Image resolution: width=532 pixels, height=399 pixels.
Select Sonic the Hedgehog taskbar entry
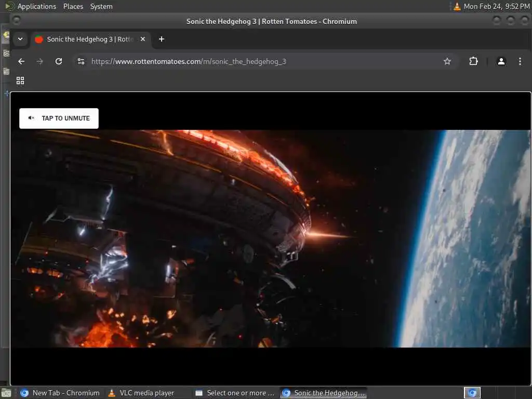(324, 393)
